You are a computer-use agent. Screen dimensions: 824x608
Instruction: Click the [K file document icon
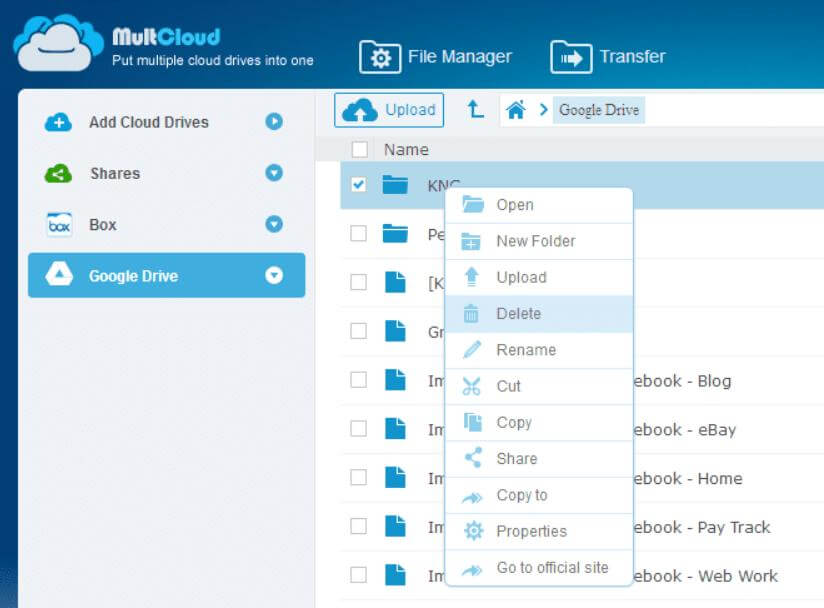(395, 282)
